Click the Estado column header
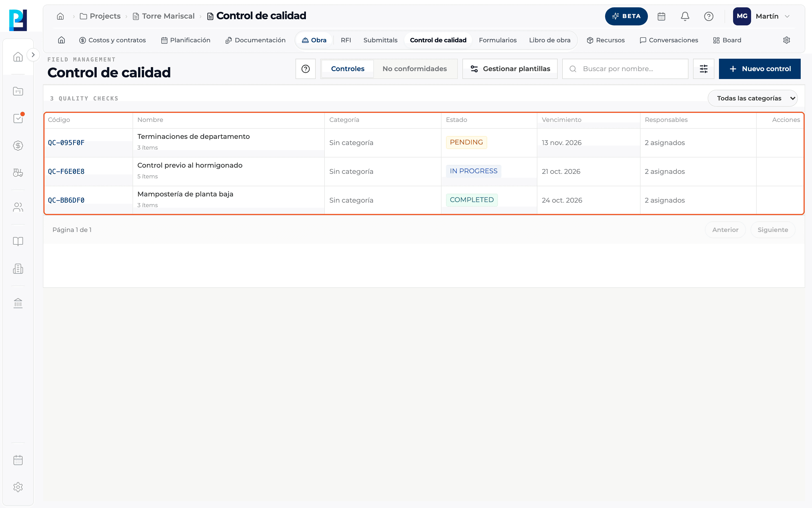 click(x=456, y=120)
